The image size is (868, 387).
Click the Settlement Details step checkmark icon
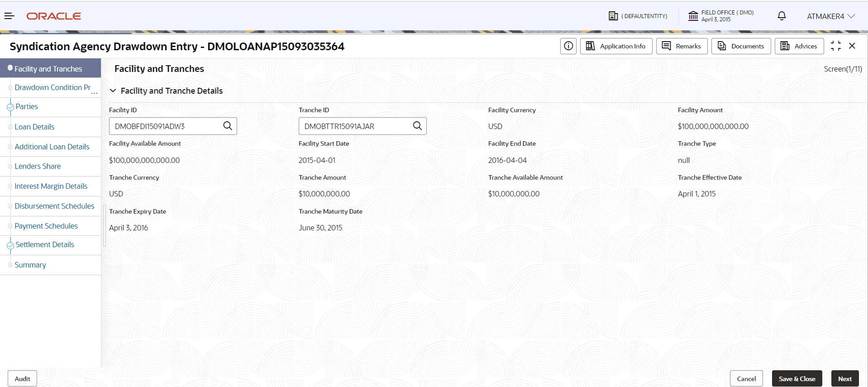pos(10,245)
